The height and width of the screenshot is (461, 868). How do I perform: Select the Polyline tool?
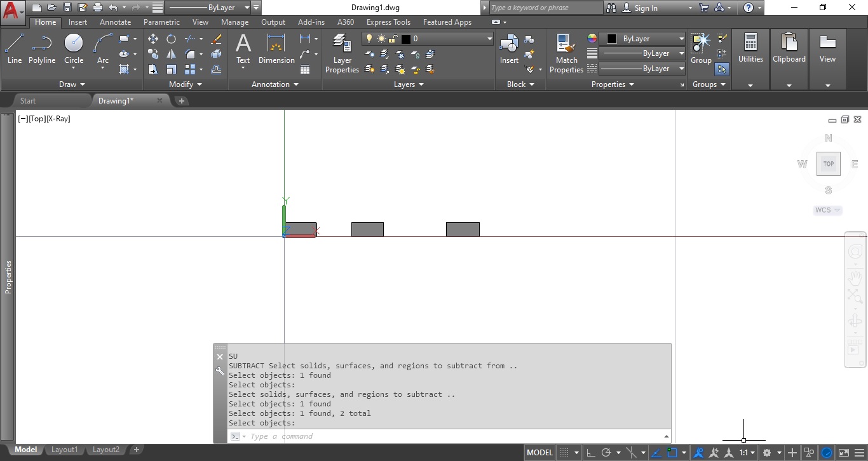click(41, 50)
